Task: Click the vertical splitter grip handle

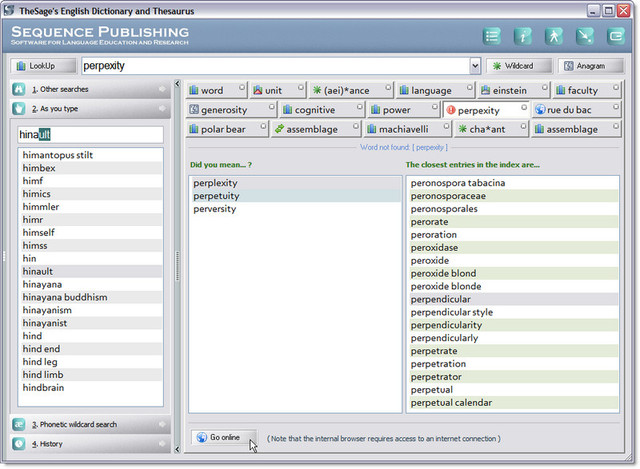Action: pos(177,266)
